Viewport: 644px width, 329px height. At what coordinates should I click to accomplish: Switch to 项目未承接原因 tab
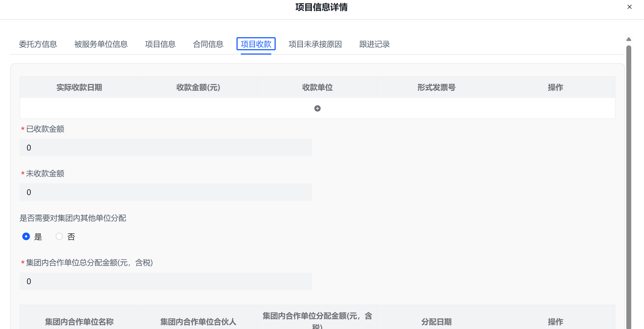tap(315, 44)
